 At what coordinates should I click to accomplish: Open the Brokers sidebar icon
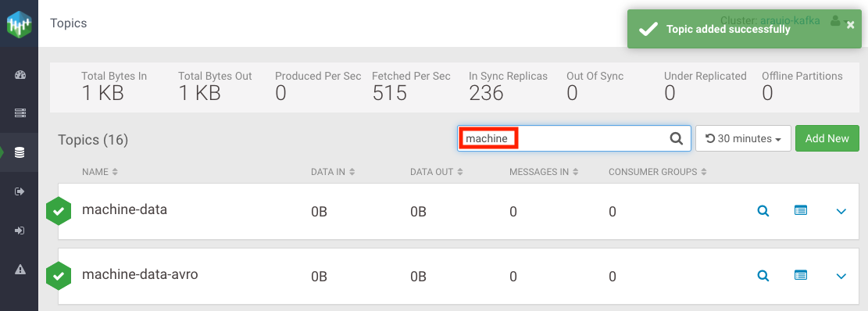pos(20,113)
